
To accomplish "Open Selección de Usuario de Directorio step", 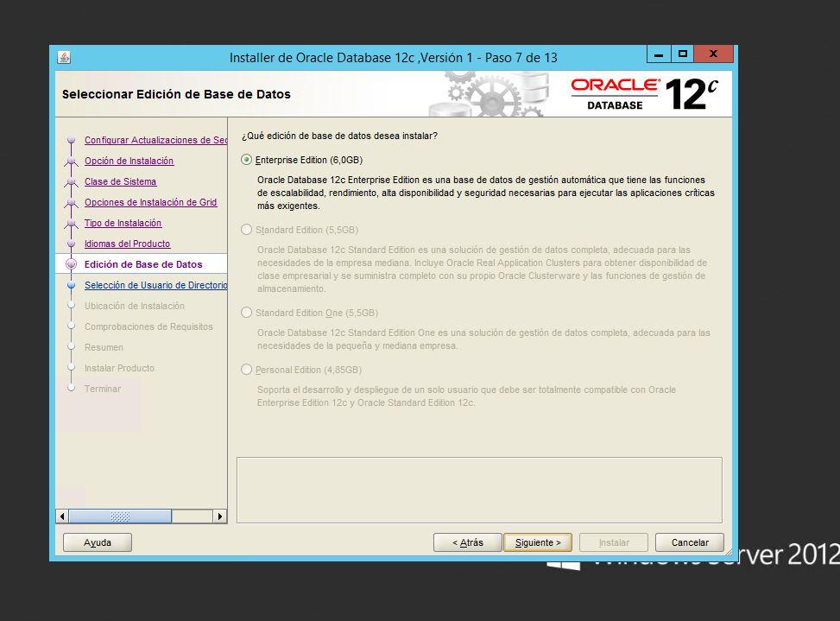I will 155,285.
